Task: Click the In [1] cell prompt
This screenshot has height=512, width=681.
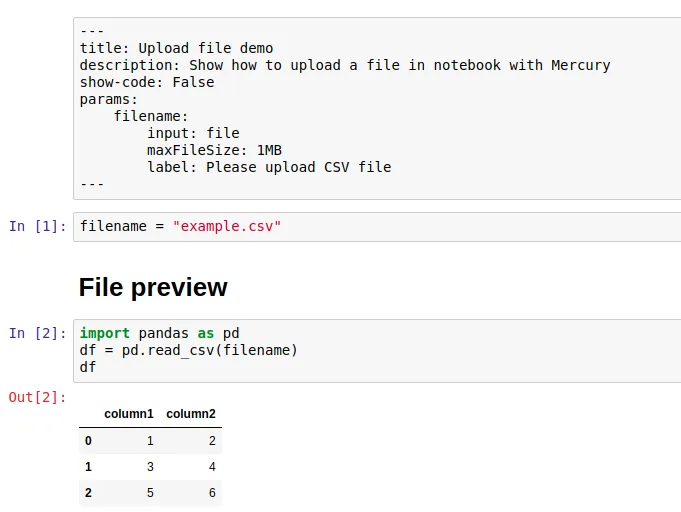Action: (x=37, y=226)
